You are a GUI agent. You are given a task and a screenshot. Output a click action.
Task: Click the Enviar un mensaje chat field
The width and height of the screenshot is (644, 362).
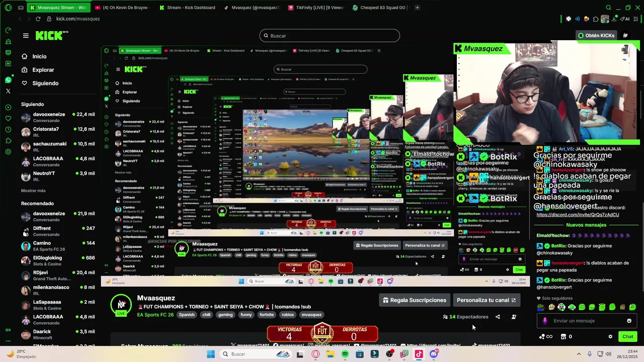pos(586,321)
